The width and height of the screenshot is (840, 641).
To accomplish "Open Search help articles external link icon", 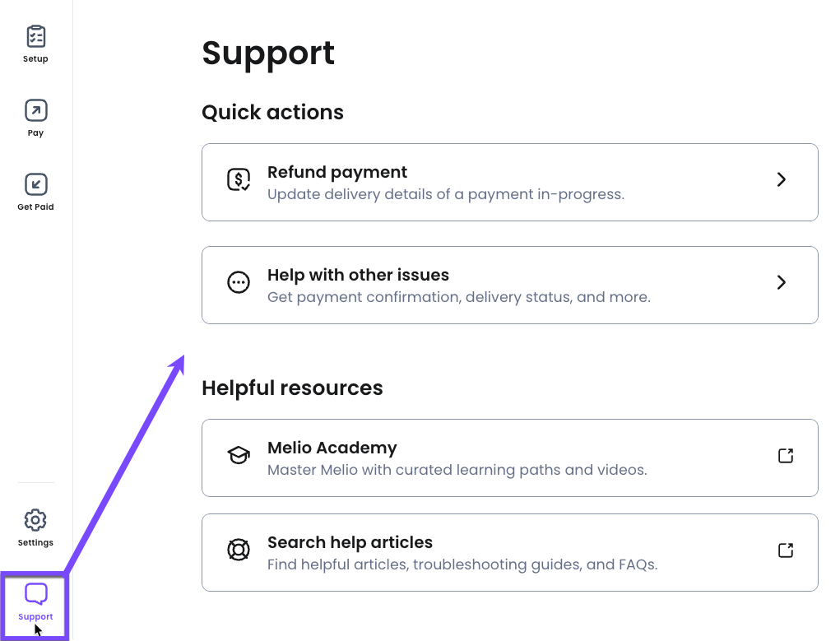I will point(786,550).
